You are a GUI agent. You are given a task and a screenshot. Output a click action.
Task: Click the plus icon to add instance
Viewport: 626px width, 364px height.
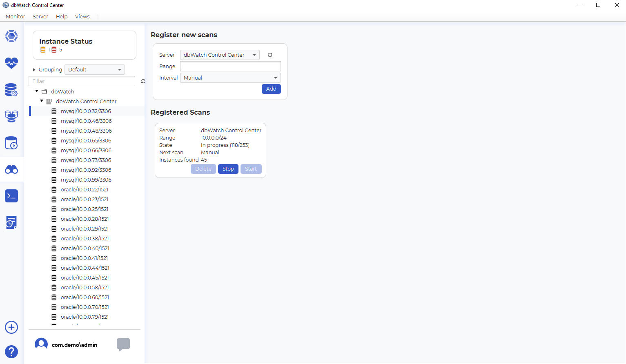coord(11,327)
